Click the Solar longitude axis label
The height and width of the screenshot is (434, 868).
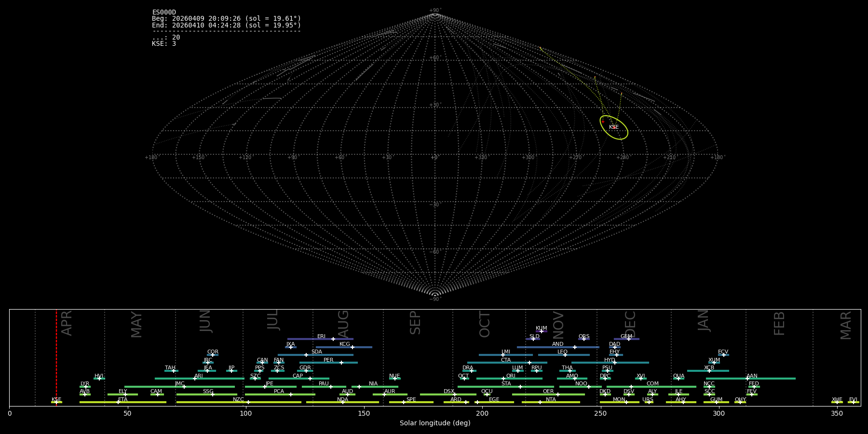[435, 423]
